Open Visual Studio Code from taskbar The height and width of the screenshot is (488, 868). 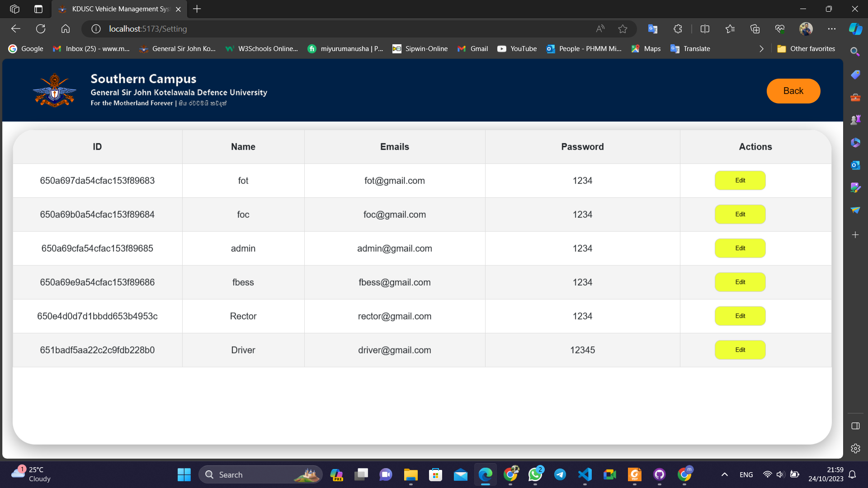click(585, 474)
